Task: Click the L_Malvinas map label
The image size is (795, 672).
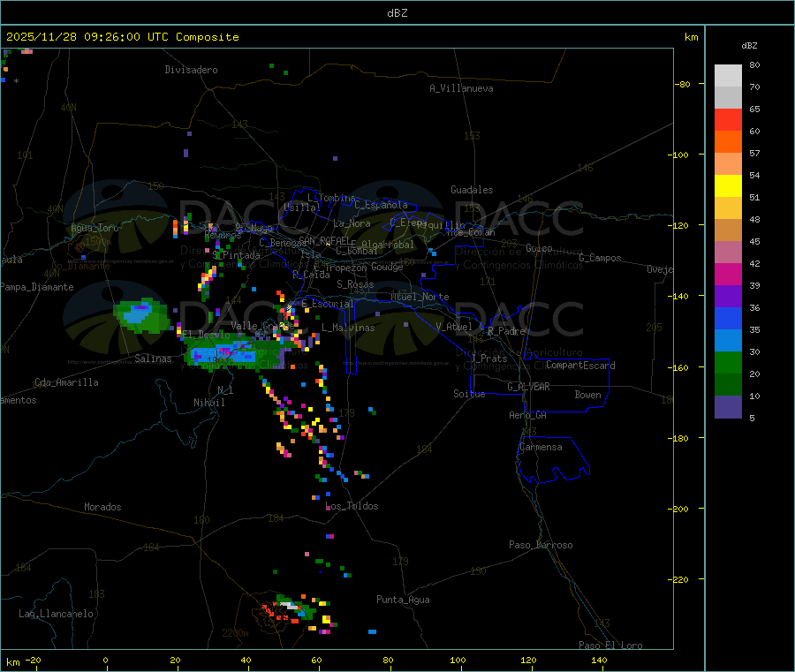Action: [x=348, y=328]
